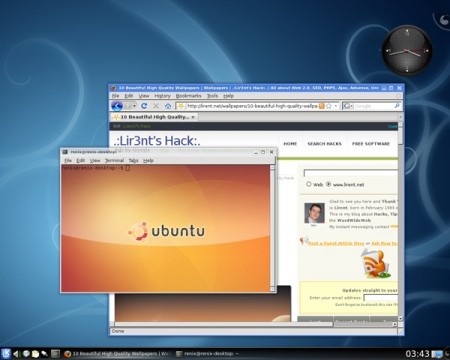
Task: Bookmark the page with the star icon
Action: pyautogui.click(x=329, y=106)
